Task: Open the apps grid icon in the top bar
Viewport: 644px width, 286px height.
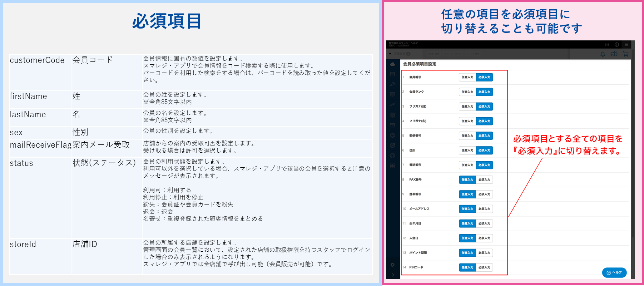Action: point(607,45)
